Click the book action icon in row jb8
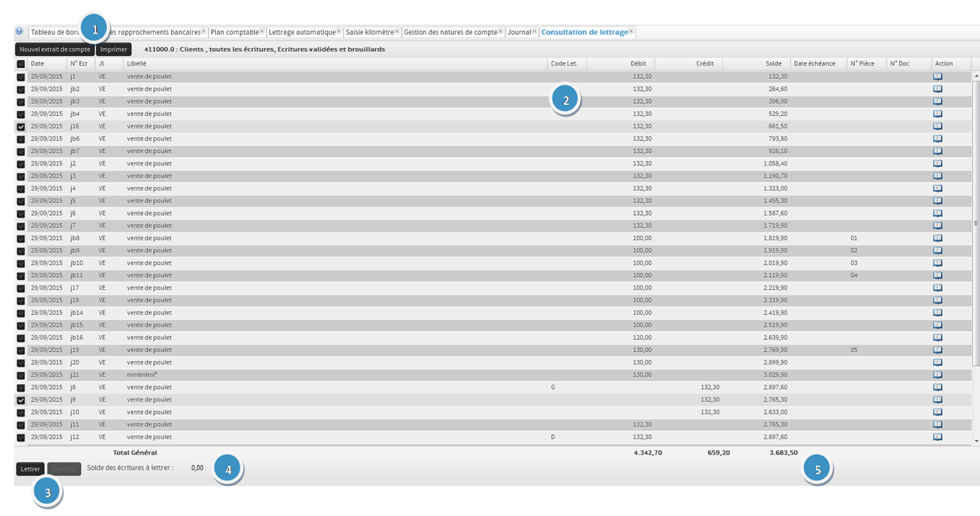Image resolution: width=980 pixels, height=516 pixels. [937, 238]
